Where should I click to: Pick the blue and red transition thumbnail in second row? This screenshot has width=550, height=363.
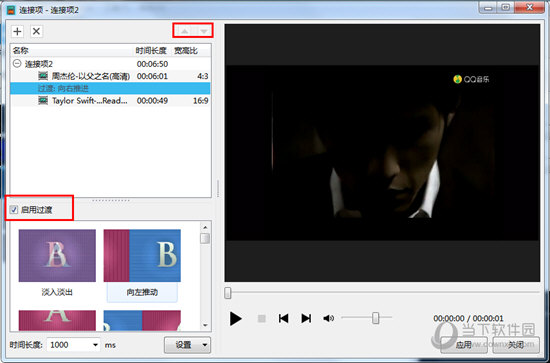point(142,320)
